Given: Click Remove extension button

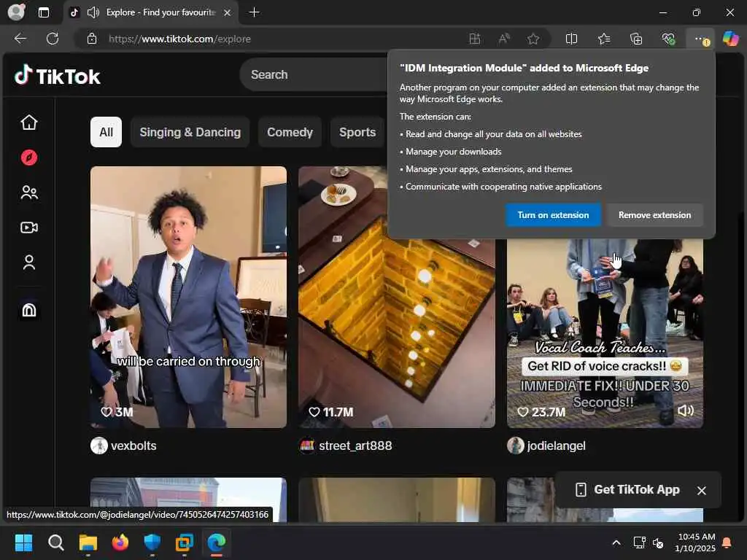Looking at the screenshot, I should [654, 215].
